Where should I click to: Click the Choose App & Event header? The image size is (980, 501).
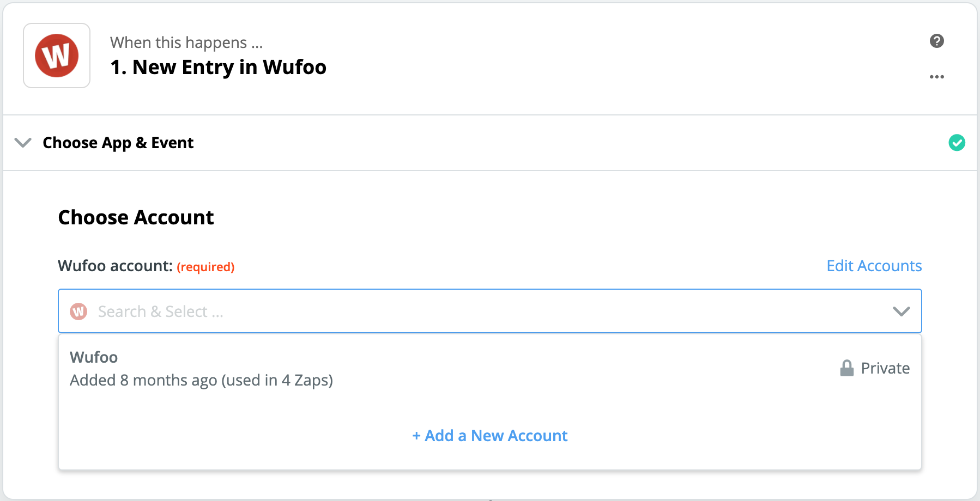[x=118, y=142]
